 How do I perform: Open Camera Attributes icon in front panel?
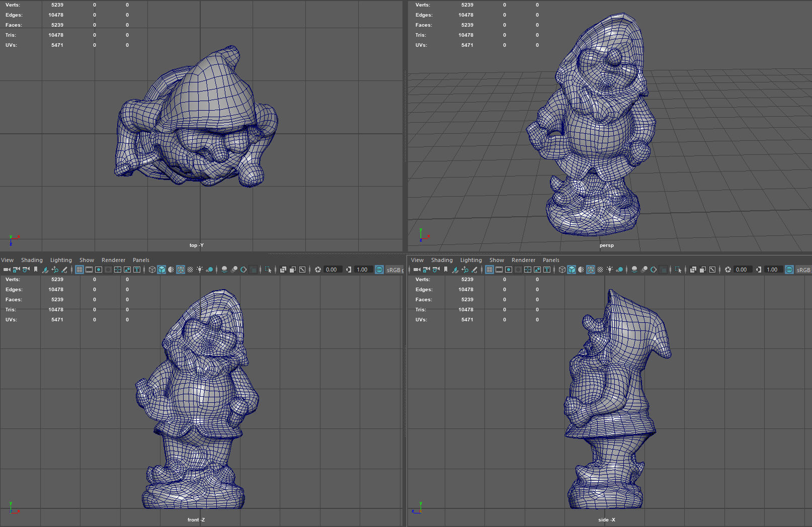[x=26, y=270]
